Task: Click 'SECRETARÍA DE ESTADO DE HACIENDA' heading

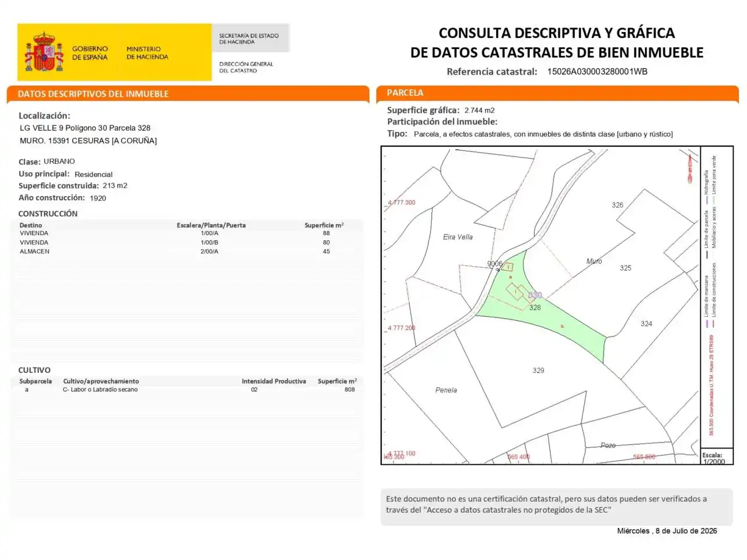Action: tap(249, 38)
